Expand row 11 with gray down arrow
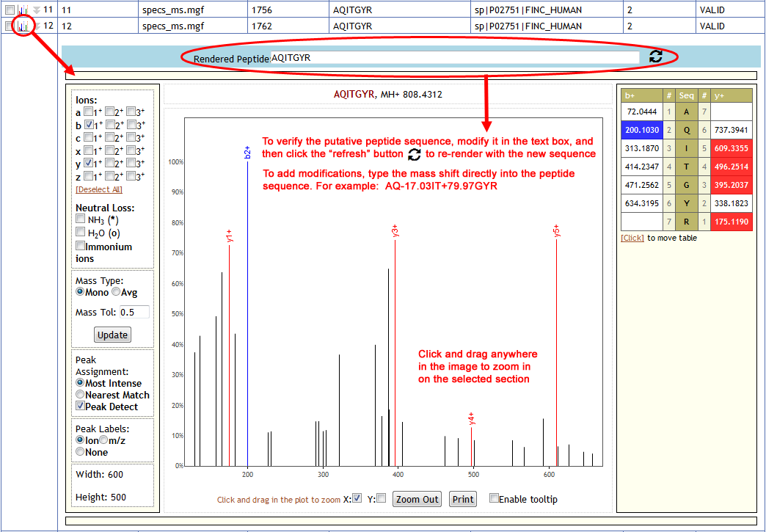The width and height of the screenshot is (766, 532). pos(37,10)
